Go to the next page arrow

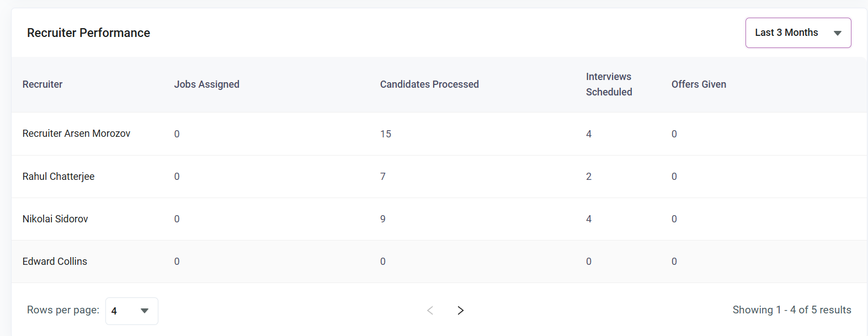[x=460, y=310]
